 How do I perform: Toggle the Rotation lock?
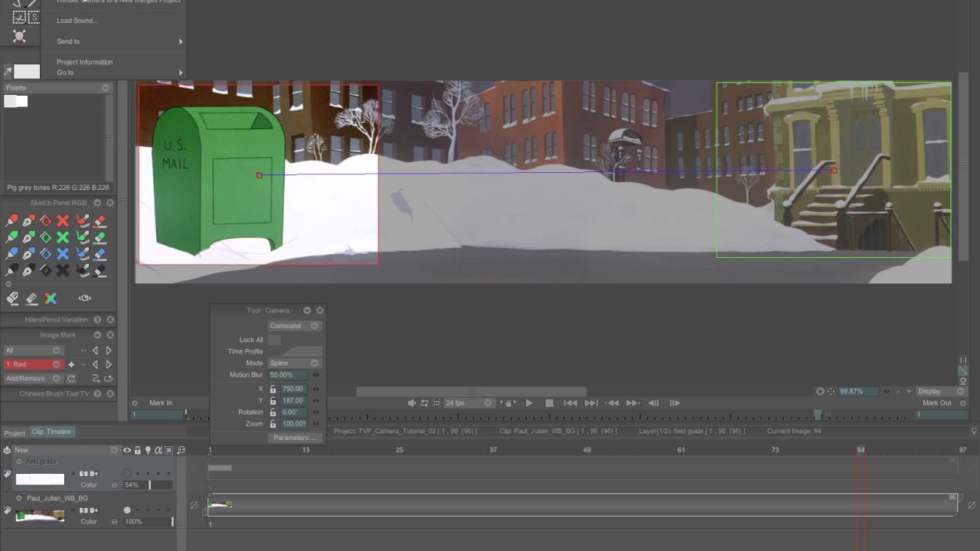pos(273,412)
